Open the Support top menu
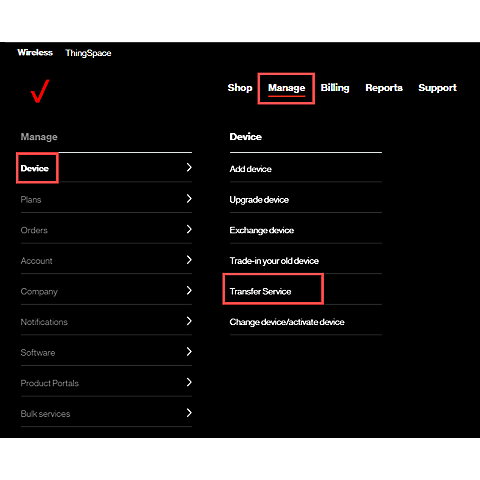Screen dimensions: 480x480 (x=437, y=88)
